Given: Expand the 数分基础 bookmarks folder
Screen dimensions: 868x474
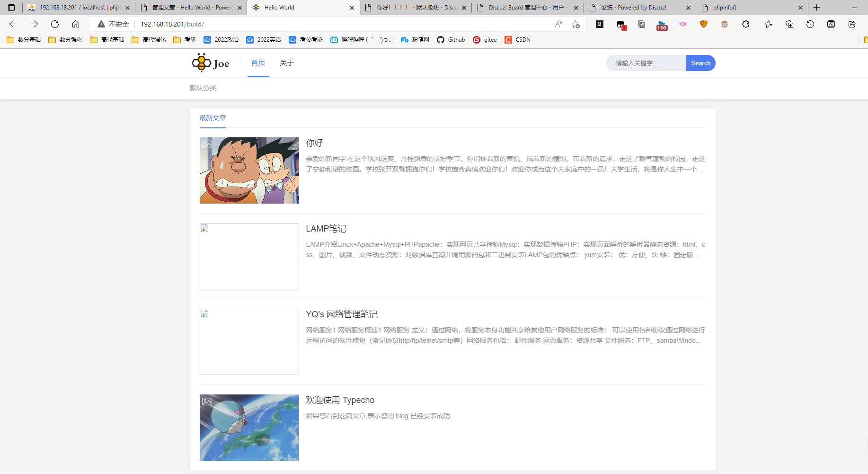Looking at the screenshot, I should (x=23, y=40).
